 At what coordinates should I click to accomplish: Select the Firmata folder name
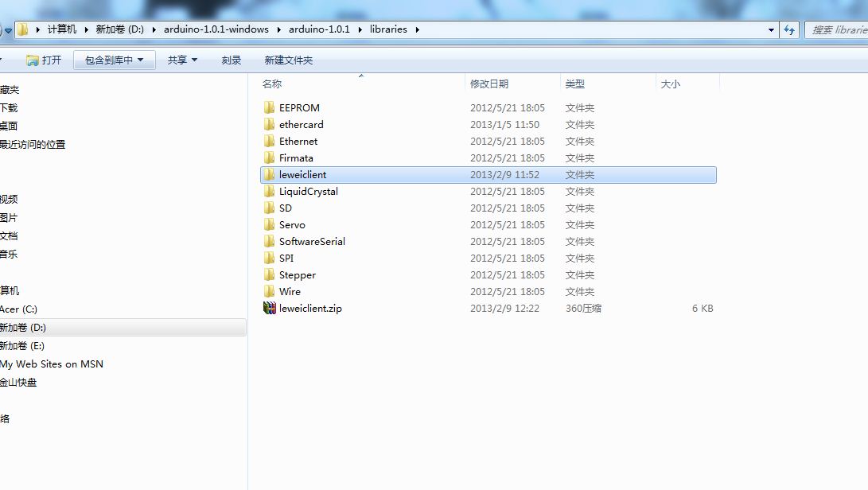[x=296, y=157]
